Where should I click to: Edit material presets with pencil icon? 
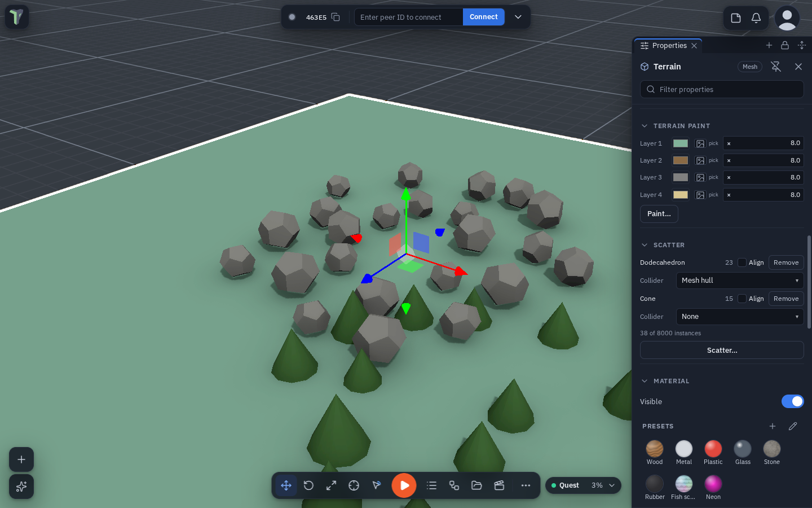(x=793, y=426)
